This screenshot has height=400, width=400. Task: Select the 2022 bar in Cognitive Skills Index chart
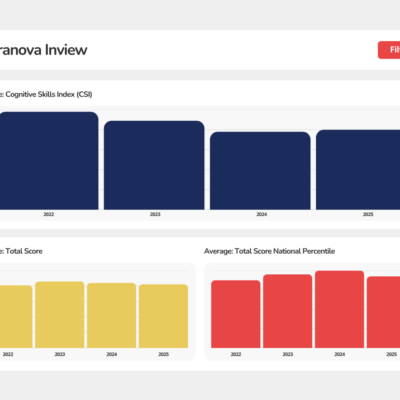click(49, 161)
